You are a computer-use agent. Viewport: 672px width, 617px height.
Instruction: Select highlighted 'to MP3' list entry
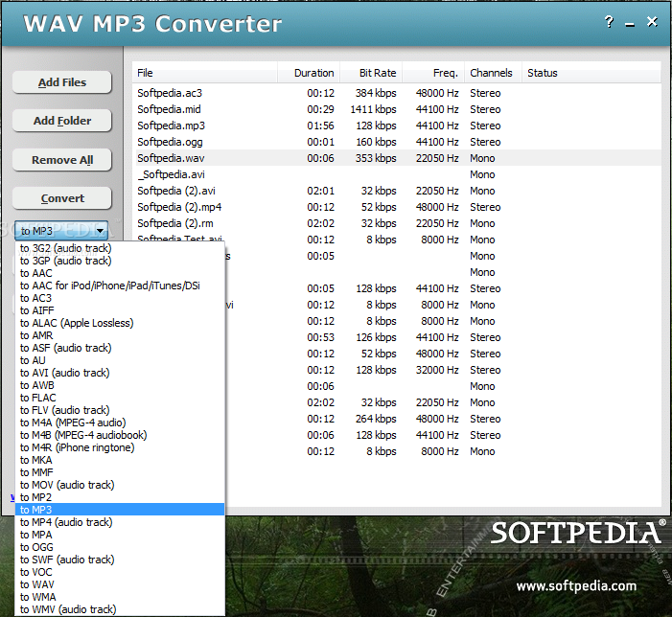pyautogui.click(x=120, y=510)
